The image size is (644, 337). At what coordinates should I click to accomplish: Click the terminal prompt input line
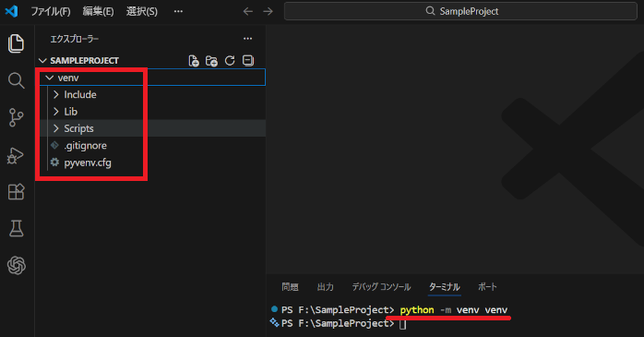click(402, 324)
